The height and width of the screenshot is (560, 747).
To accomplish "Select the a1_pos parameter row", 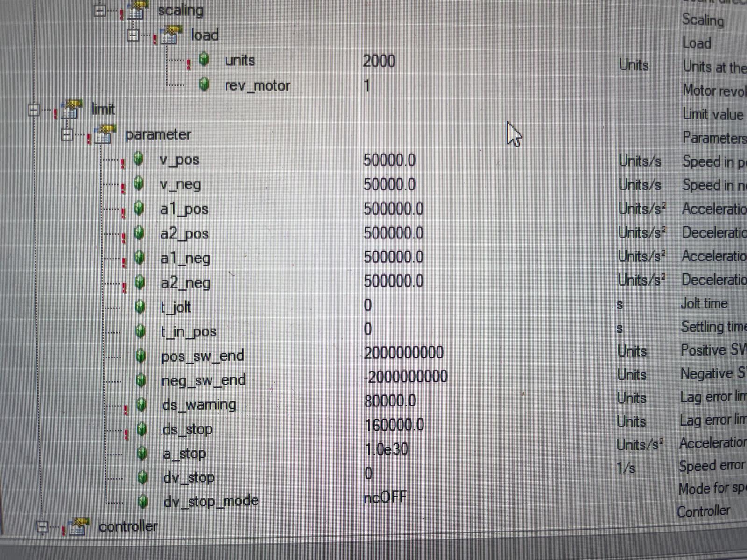I will pyautogui.click(x=373, y=209).
